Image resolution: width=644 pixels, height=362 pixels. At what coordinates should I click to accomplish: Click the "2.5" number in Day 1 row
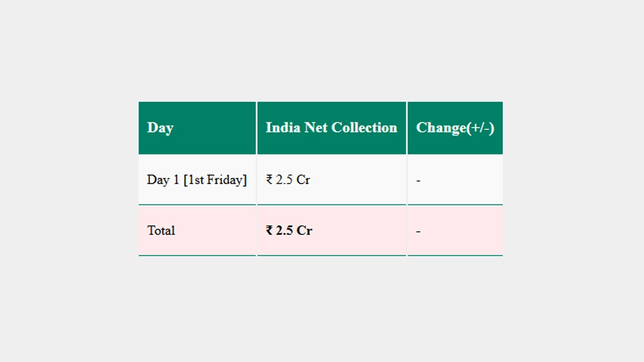(x=284, y=180)
